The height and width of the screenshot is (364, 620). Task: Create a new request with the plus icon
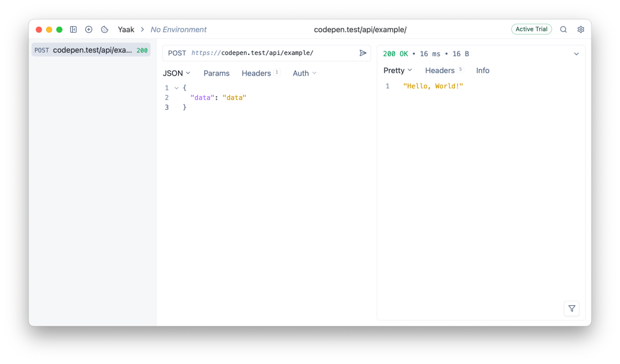tap(88, 29)
